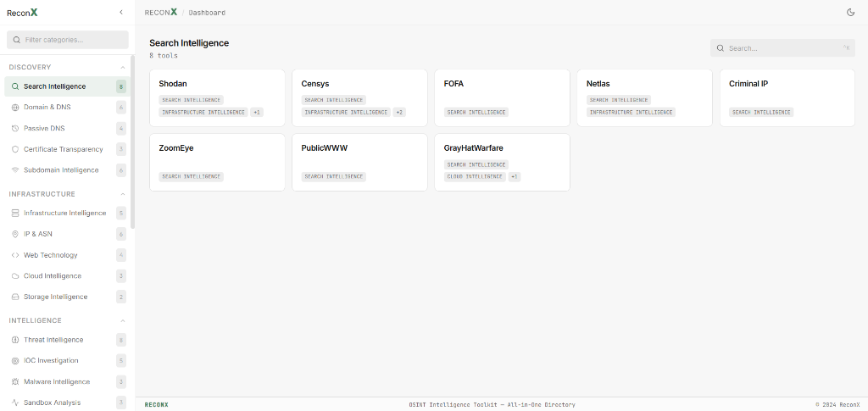Click the Web Technology code icon
The image size is (868, 411).
tap(15, 255)
